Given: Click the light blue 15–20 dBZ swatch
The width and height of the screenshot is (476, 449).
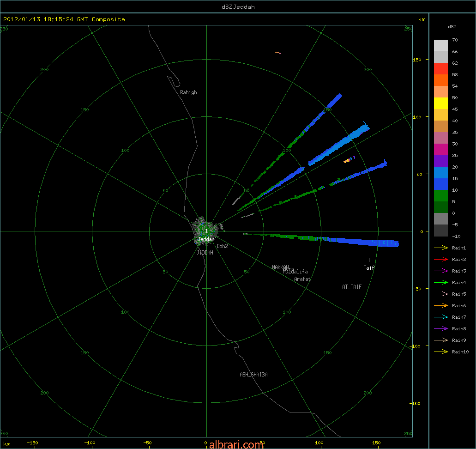Looking at the screenshot, I should click(441, 173).
